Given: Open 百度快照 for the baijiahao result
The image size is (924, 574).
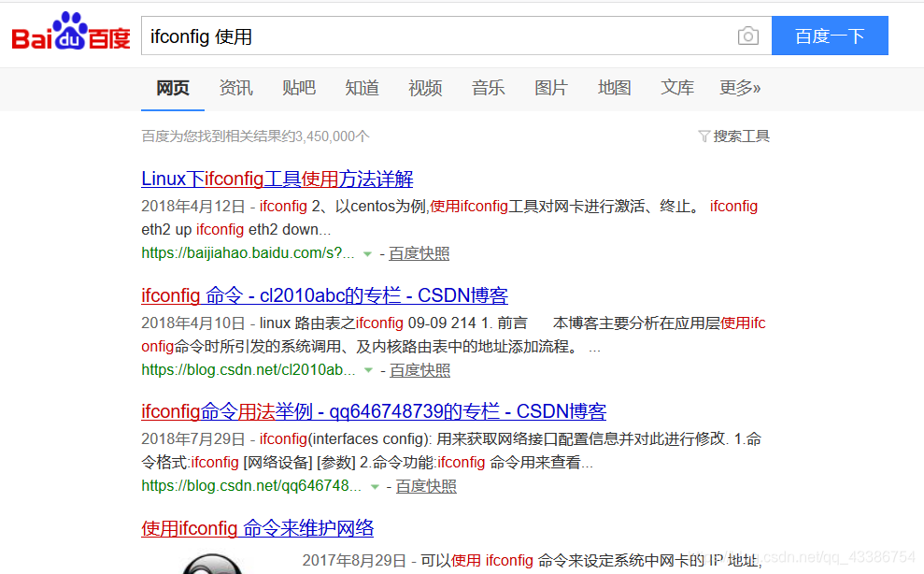Looking at the screenshot, I should 419,253.
